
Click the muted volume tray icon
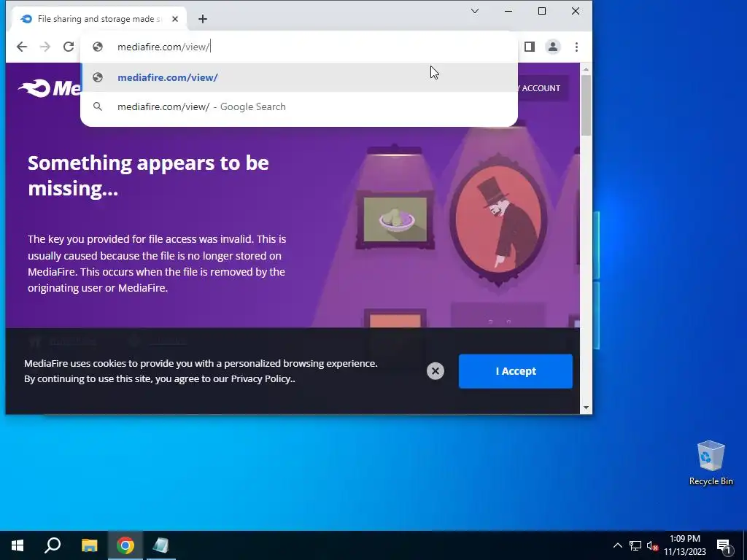coord(652,545)
